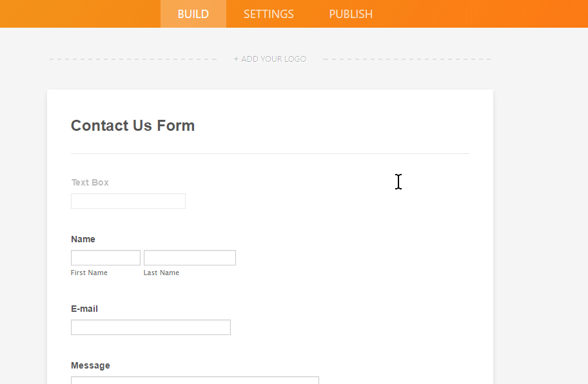Click the plus sign before Add Your Logo
588x384 pixels.
[x=236, y=59]
